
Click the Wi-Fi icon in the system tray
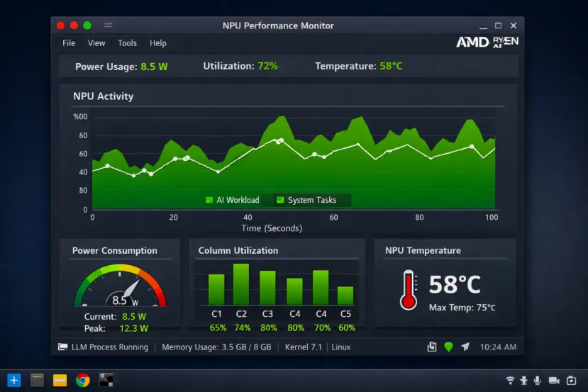(510, 381)
